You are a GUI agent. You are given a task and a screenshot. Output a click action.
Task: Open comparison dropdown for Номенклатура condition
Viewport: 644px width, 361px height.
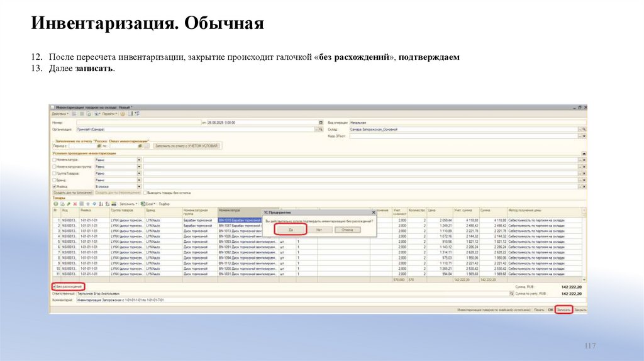(x=139, y=160)
